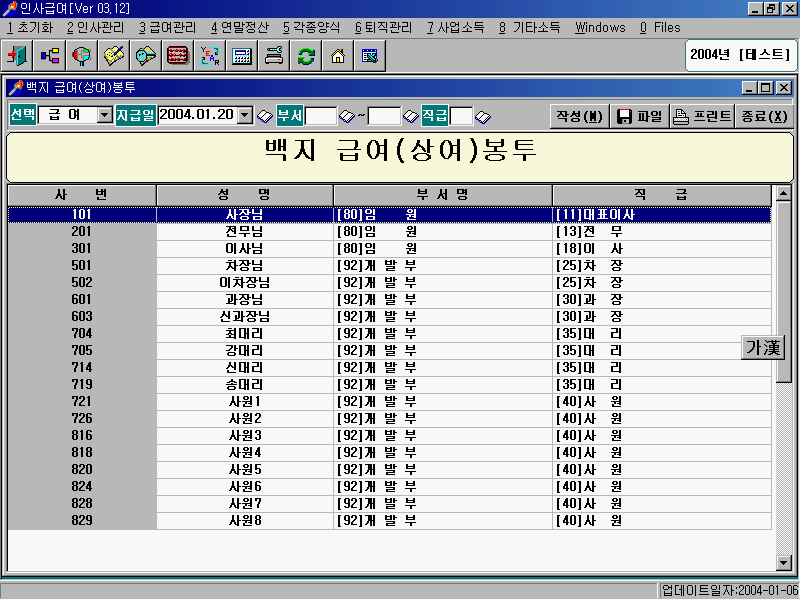800x600 pixels.
Task: Open the organization chart icon
Action: pos(49,56)
